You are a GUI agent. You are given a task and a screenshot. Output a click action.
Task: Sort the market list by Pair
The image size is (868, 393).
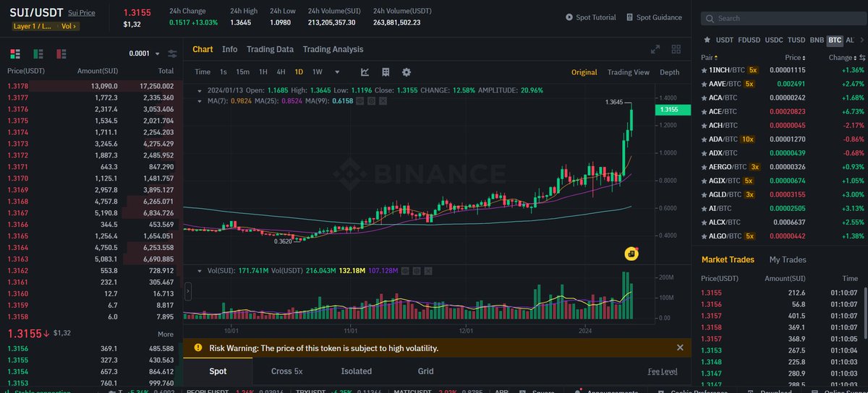[709, 57]
